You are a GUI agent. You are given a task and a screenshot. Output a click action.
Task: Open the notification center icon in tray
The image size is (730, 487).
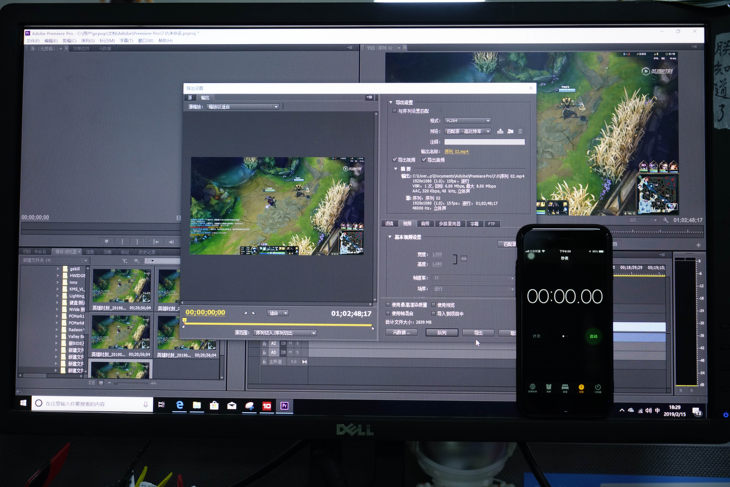697,411
